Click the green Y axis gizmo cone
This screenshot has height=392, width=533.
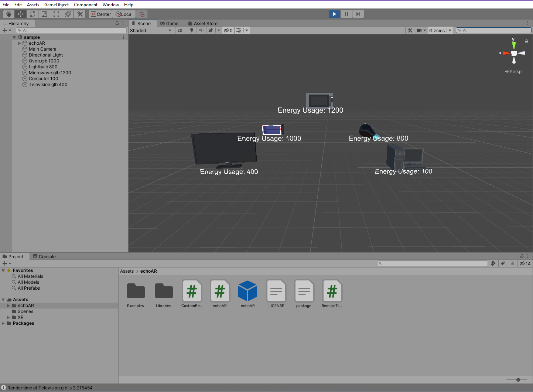pyautogui.click(x=514, y=46)
